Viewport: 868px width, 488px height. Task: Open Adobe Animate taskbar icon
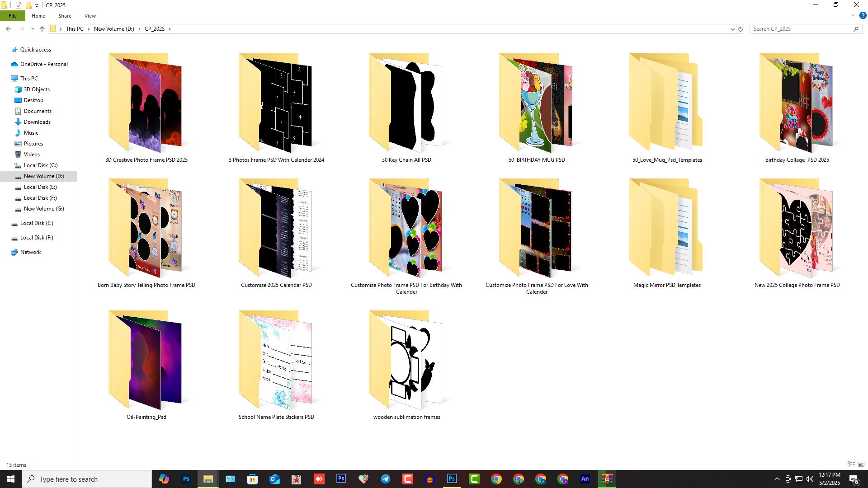point(585,479)
